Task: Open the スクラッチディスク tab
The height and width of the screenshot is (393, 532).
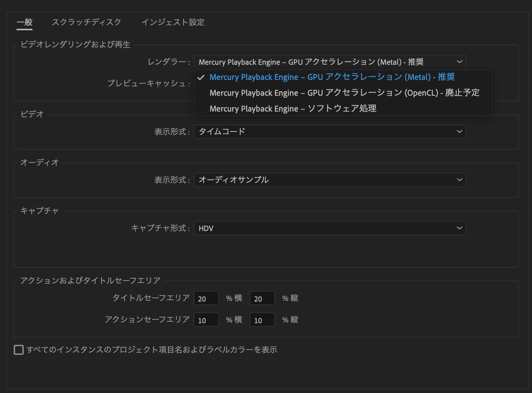Action: (87, 22)
